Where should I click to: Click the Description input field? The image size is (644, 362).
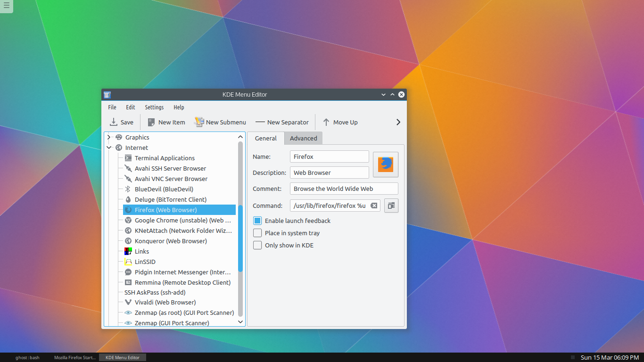(x=330, y=173)
